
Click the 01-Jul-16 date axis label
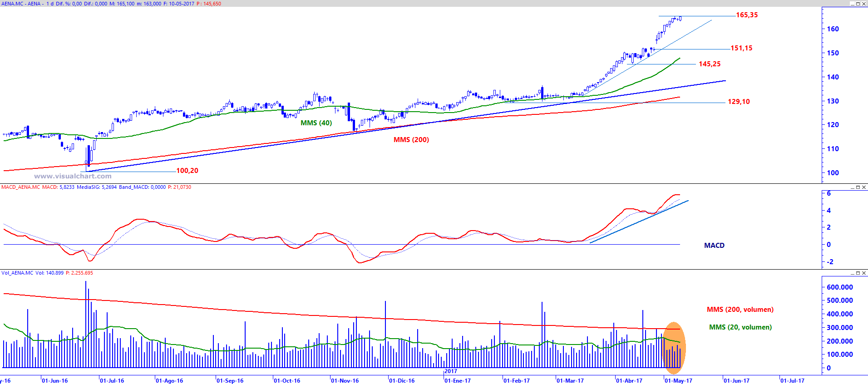112,381
